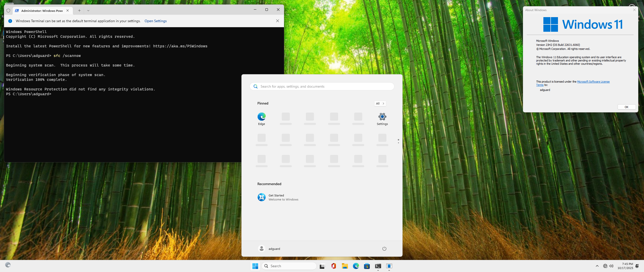The width and height of the screenshot is (644, 272).
Task: Open Get Started recommended item
Action: (x=278, y=197)
